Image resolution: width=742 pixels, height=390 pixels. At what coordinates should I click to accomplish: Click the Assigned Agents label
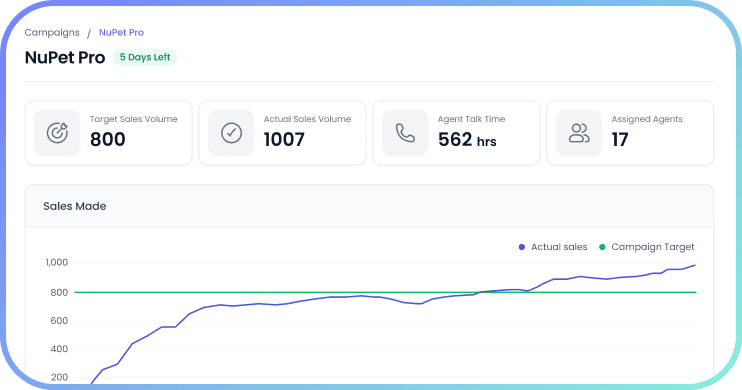click(647, 119)
